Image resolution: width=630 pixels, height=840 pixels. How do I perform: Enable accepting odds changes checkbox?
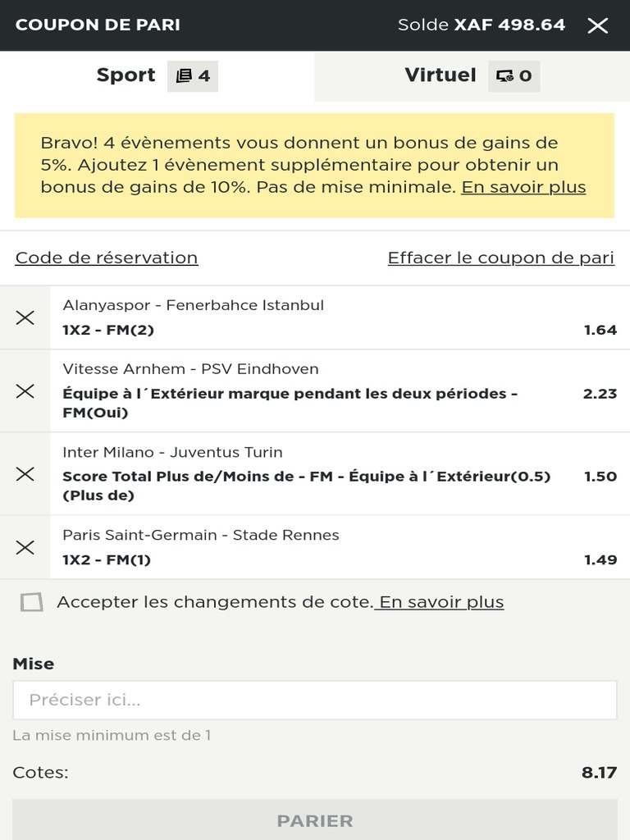pyautogui.click(x=32, y=602)
